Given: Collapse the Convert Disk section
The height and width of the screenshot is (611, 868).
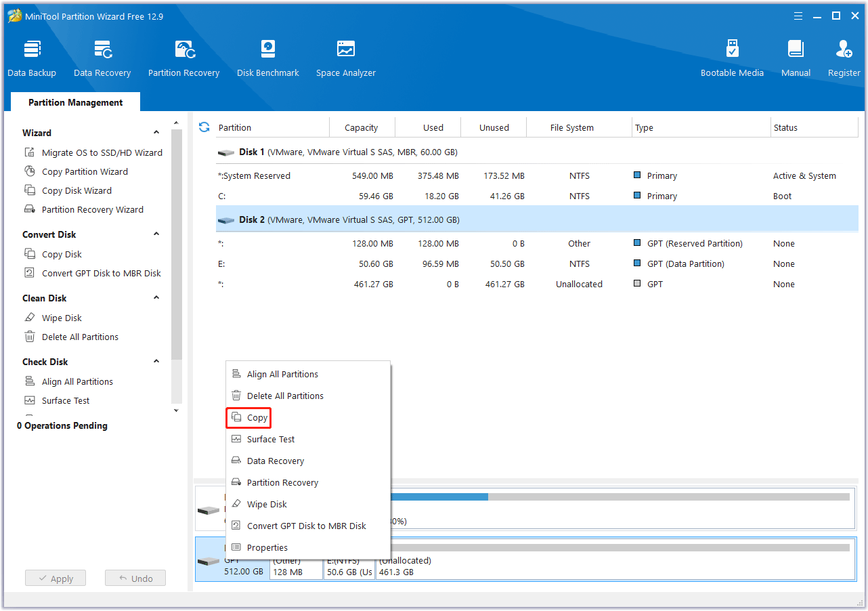Looking at the screenshot, I should pyautogui.click(x=156, y=234).
